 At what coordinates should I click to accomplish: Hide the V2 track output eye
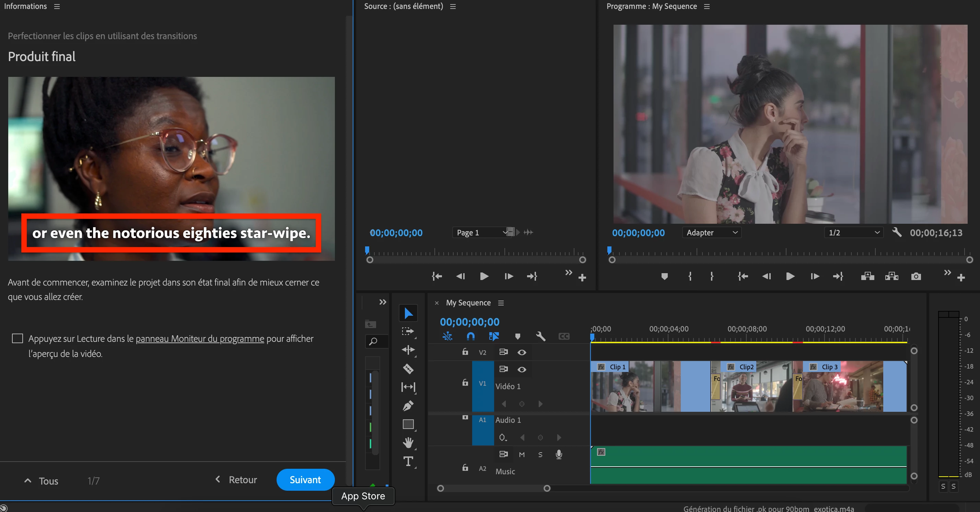(x=522, y=352)
